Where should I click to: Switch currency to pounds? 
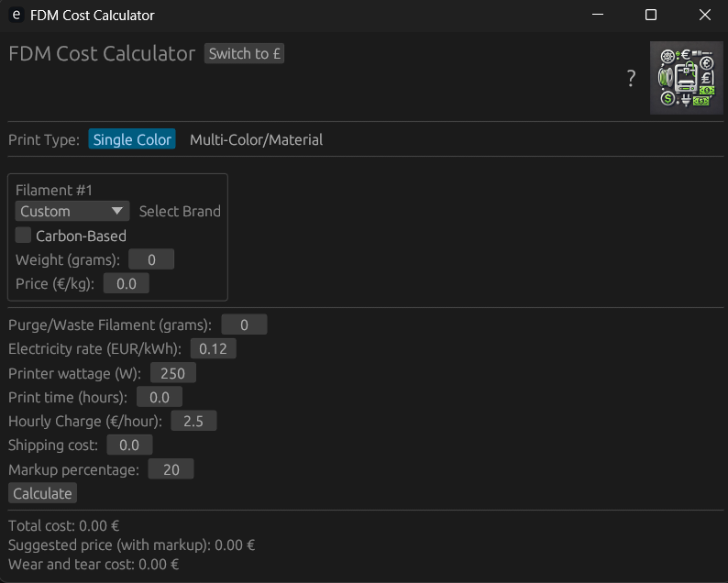pos(244,53)
